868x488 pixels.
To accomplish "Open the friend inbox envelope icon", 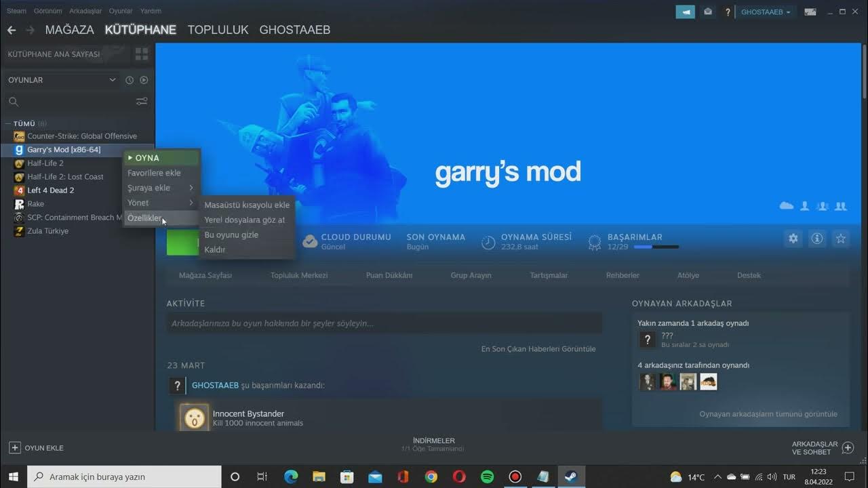I will coord(708,12).
